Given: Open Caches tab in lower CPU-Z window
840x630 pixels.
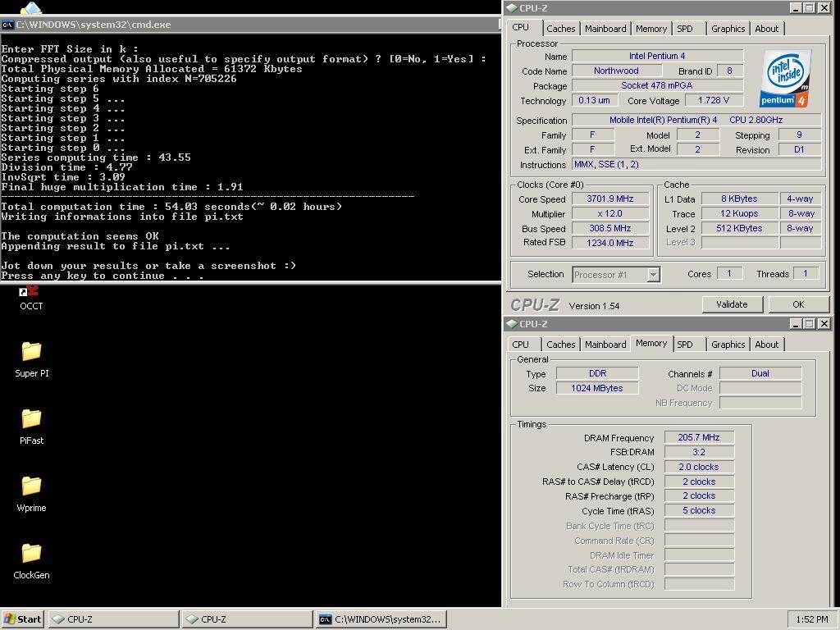Looking at the screenshot, I should 561,345.
